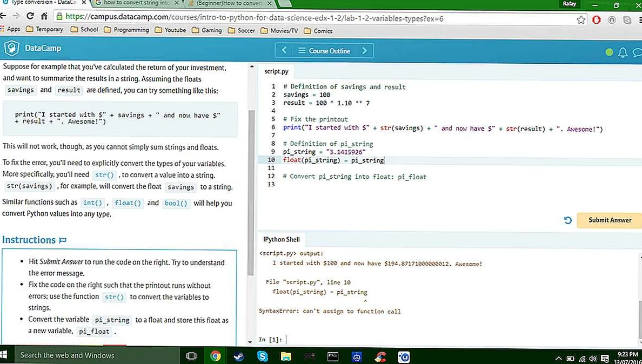Go to next exercise with right chevron
The width and height of the screenshot is (642, 364).
(365, 51)
